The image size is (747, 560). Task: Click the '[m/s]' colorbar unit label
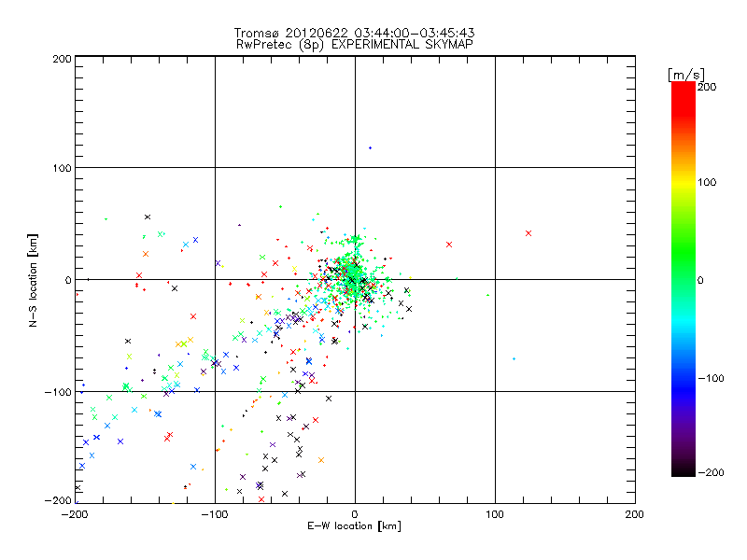[x=686, y=75]
